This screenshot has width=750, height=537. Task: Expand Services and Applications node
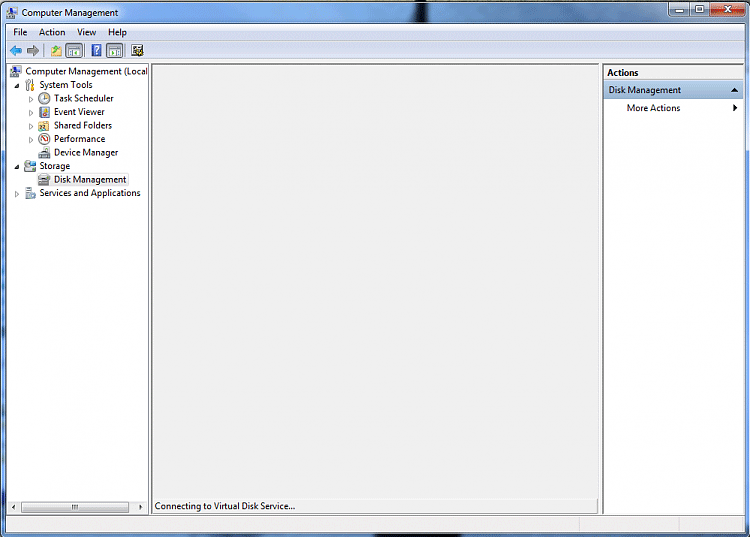(17, 194)
